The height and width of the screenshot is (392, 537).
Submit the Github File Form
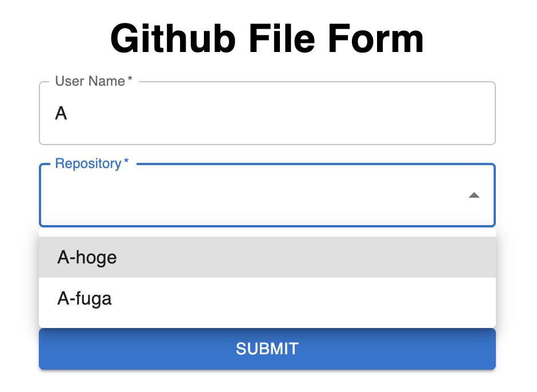(x=267, y=349)
